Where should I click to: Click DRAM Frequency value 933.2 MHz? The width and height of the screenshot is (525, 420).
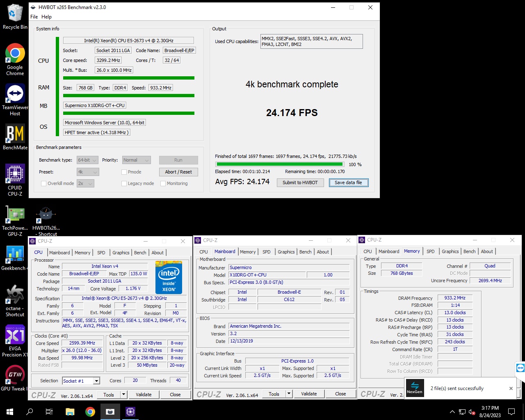tap(455, 298)
